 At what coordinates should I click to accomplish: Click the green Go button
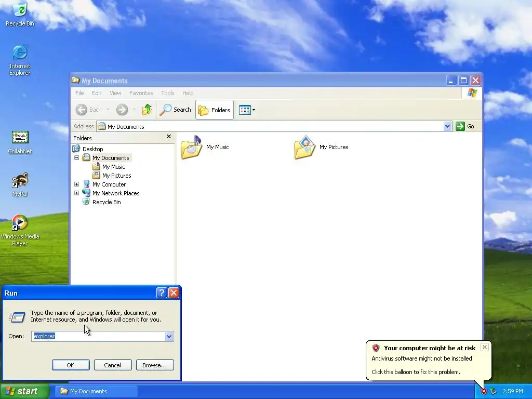point(465,126)
